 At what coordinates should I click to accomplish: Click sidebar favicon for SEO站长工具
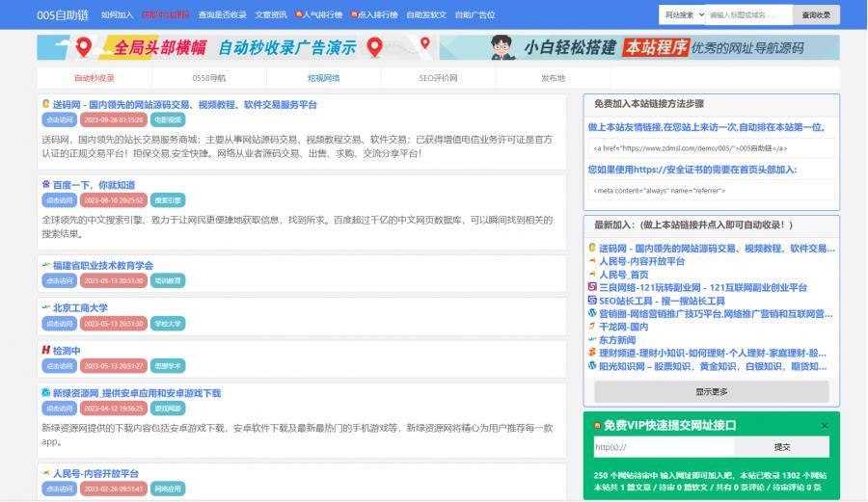pyautogui.click(x=592, y=301)
